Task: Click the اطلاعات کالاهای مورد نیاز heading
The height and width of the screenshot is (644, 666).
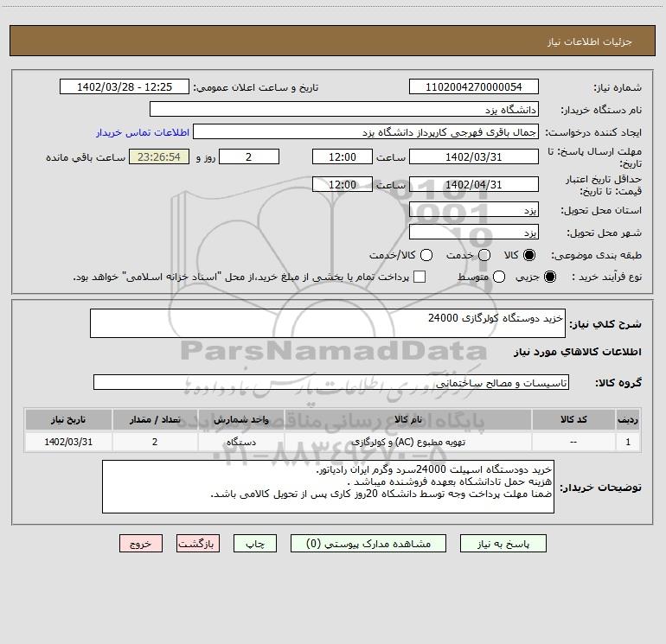Action: click(577, 352)
